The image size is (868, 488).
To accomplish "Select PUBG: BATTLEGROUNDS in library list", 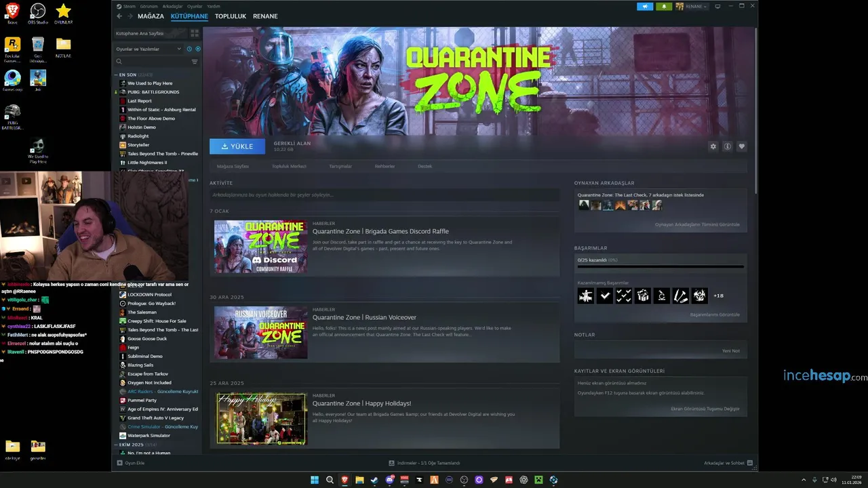I will pos(153,92).
